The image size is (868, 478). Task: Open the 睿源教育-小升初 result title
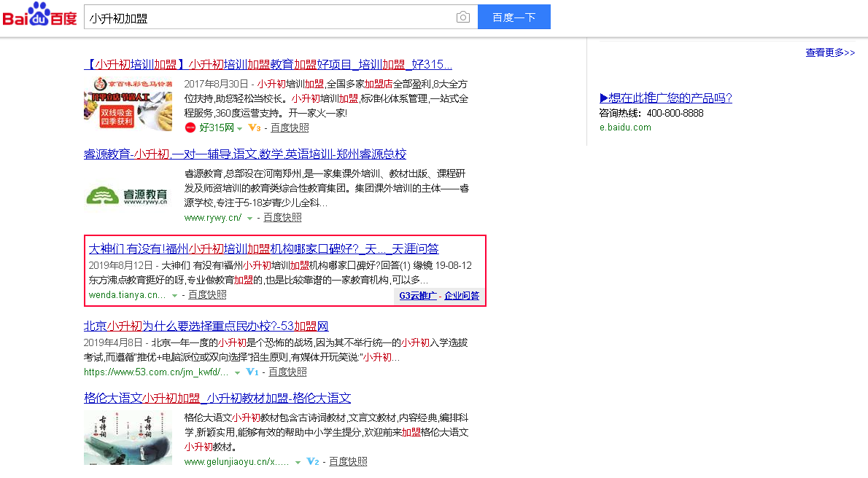pyautogui.click(x=244, y=154)
